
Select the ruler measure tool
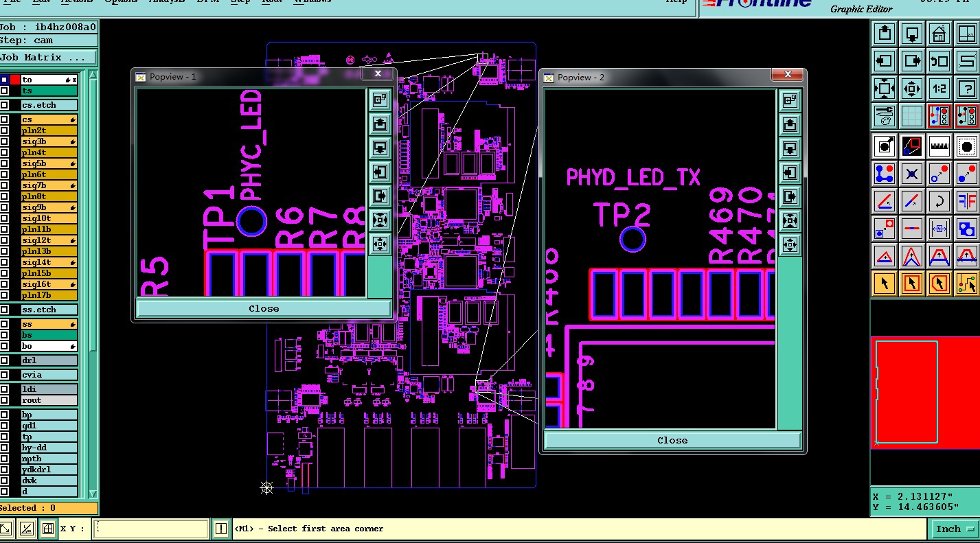pos(939,146)
